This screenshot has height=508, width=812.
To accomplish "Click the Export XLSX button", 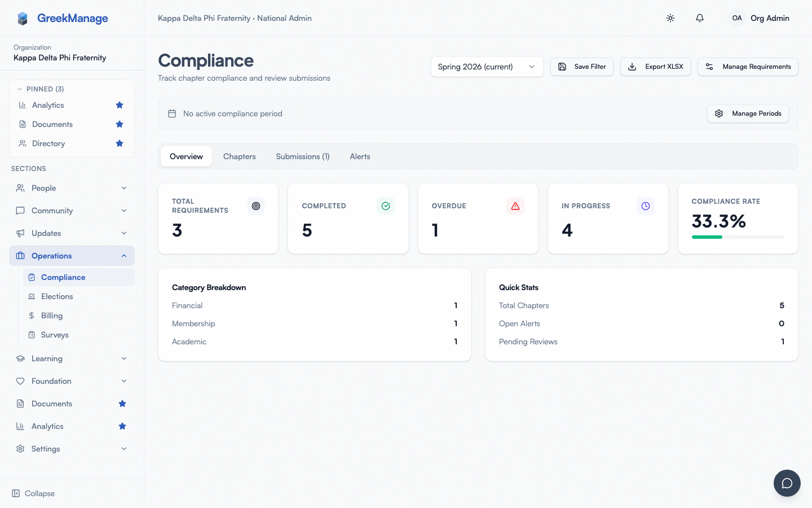I will click(655, 67).
